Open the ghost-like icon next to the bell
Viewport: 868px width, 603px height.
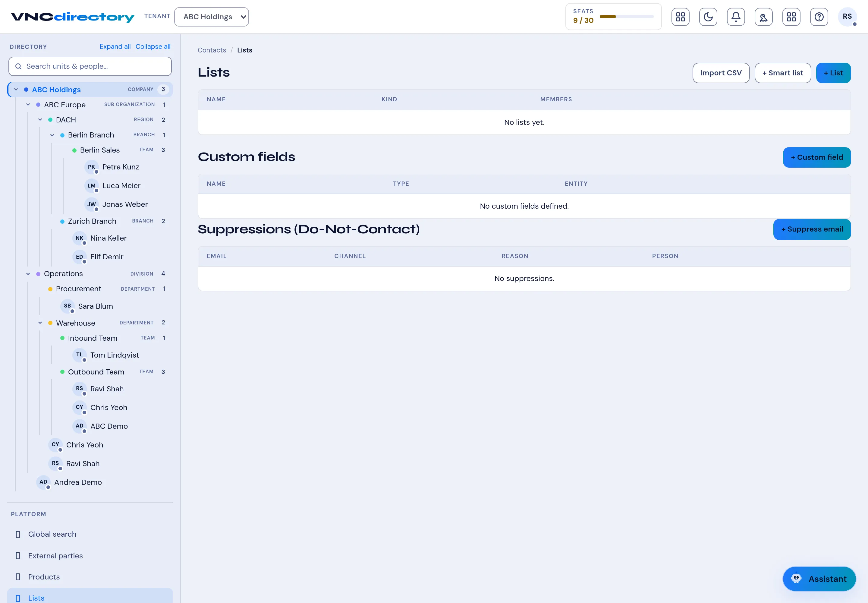763,17
